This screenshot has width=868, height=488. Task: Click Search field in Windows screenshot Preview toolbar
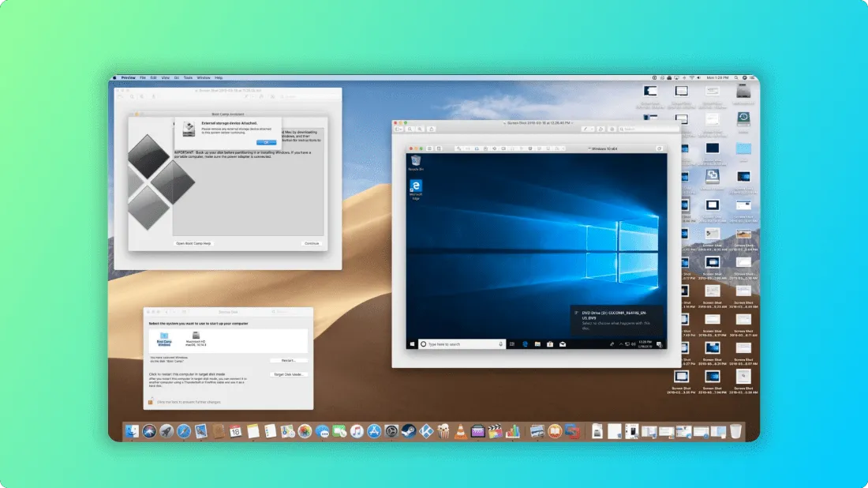point(647,129)
